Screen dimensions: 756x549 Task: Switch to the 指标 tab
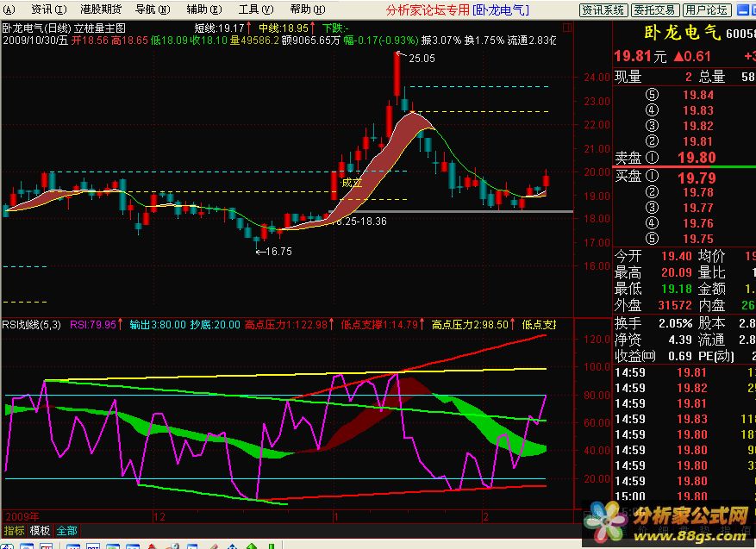pyautogui.click(x=14, y=531)
